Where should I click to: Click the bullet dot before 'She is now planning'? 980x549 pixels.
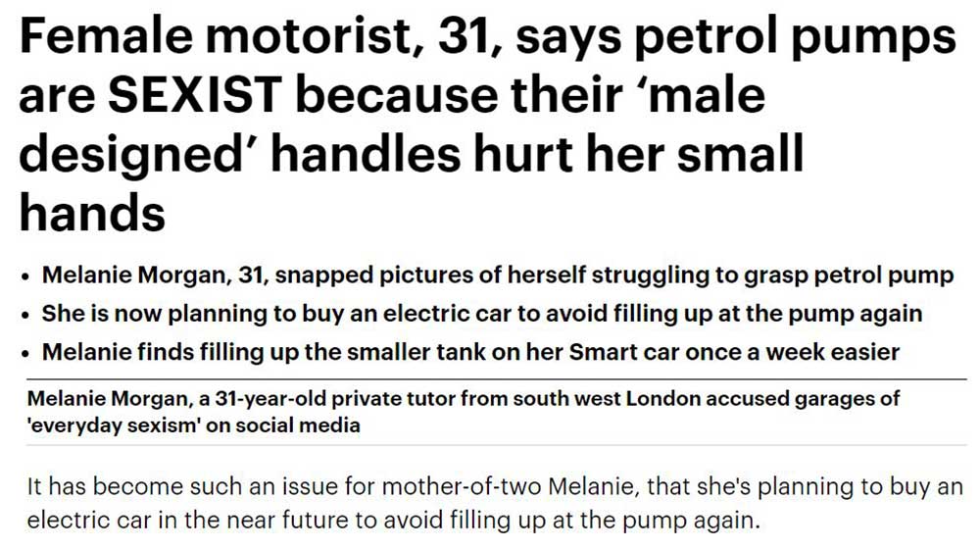pyautogui.click(x=26, y=315)
